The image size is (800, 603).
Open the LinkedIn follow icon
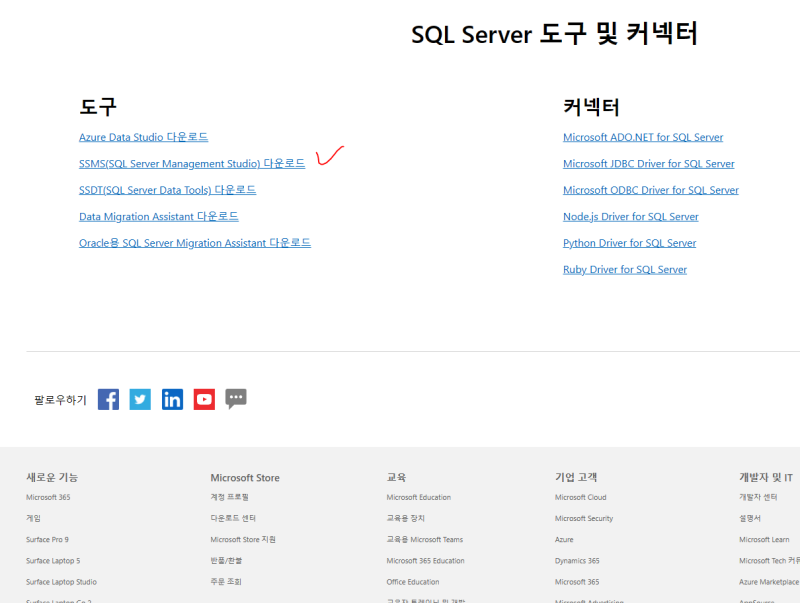click(x=172, y=399)
